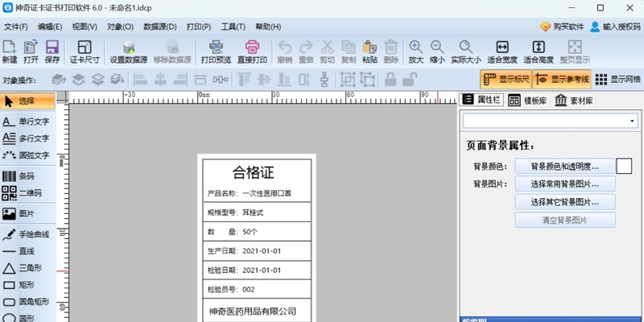The height and width of the screenshot is (322, 644).
Task: Switch to the material library (素材库) tab
Action: [x=573, y=100]
